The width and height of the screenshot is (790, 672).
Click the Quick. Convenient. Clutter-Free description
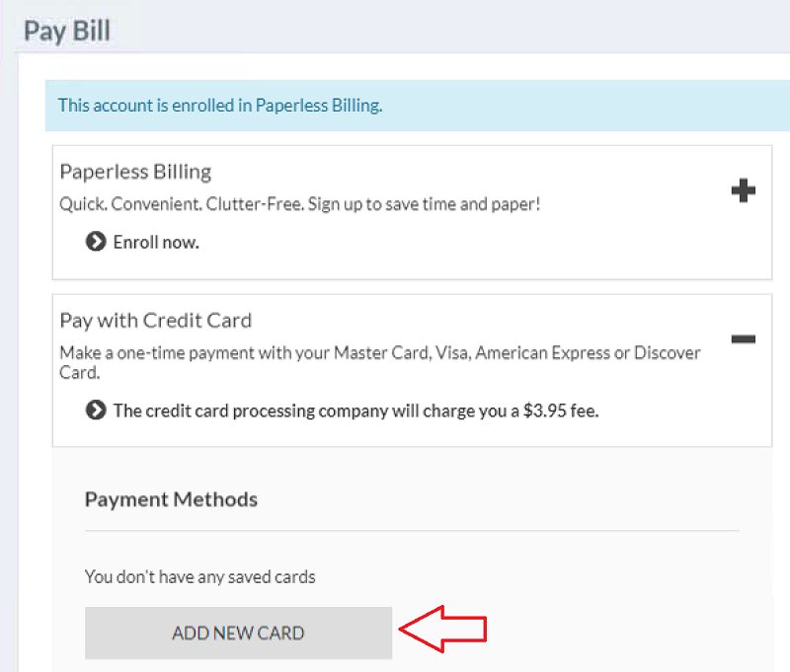[300, 204]
